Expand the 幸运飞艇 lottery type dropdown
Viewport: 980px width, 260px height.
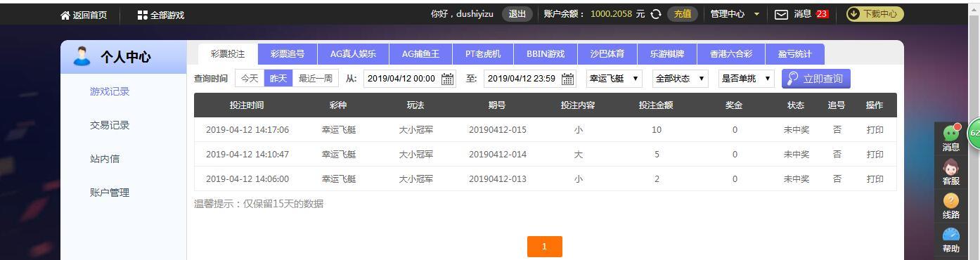(614, 79)
